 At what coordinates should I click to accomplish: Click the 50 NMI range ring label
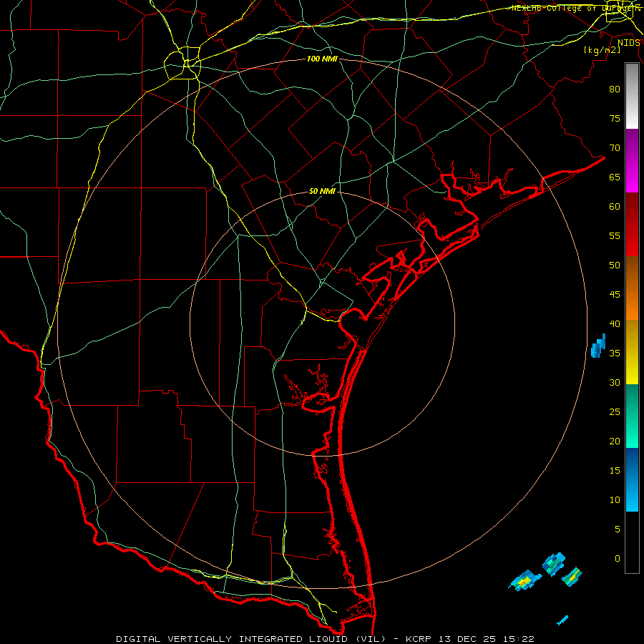point(322,191)
